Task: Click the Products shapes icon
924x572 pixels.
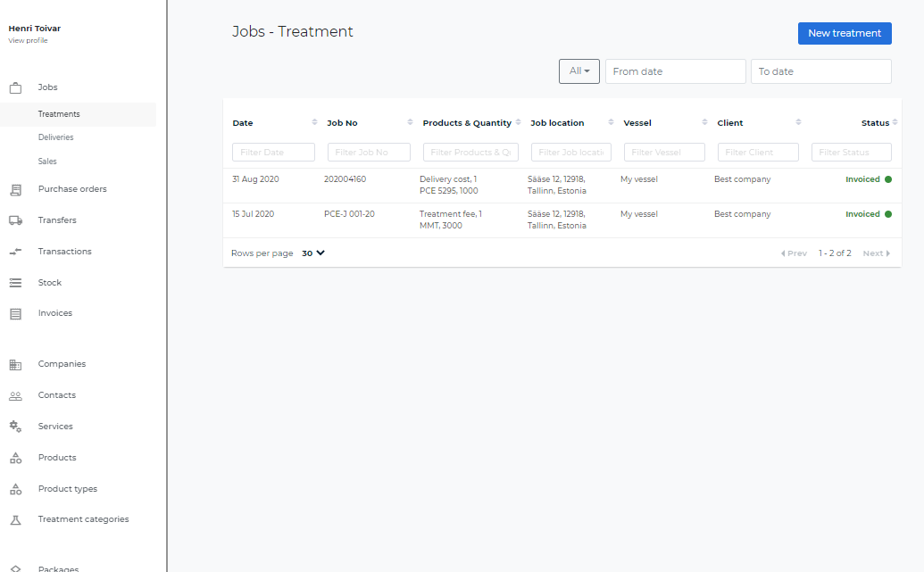Action: tap(16, 458)
